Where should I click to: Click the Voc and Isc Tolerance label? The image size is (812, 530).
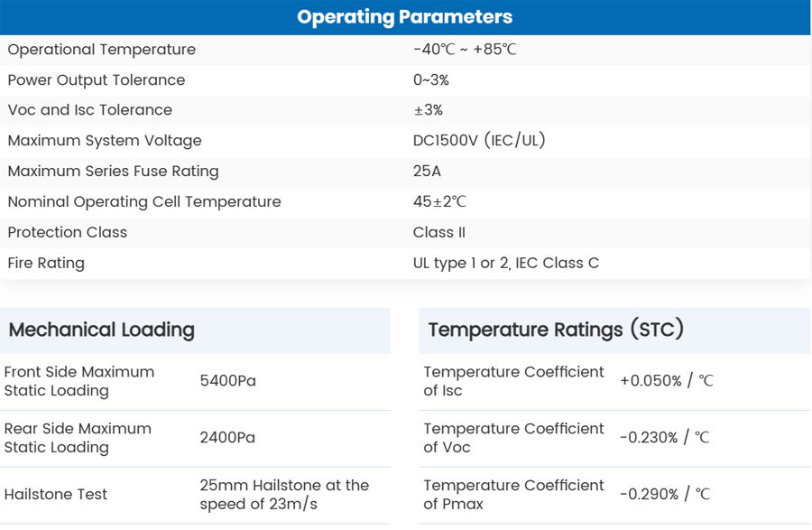[89, 110]
